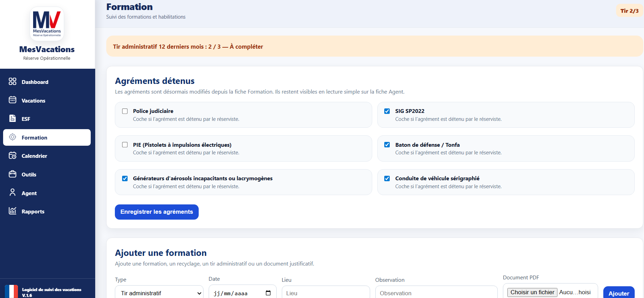Viewport: 644px width, 298px height.
Task: Click the Outils briefcase icon
Action: click(x=12, y=174)
